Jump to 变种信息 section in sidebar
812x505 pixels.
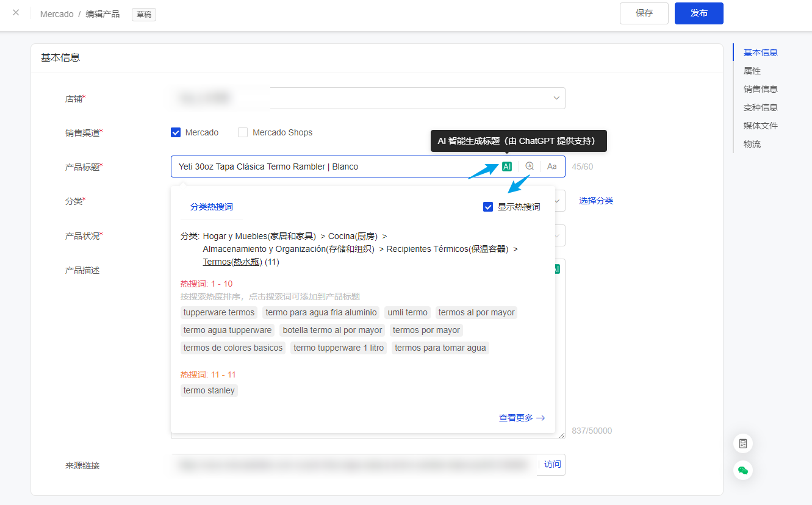click(x=761, y=107)
